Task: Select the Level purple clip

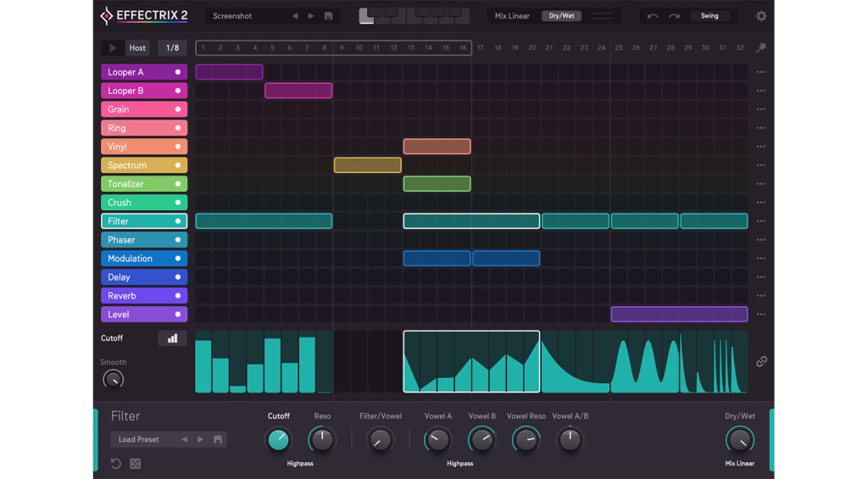Action: 679,315
